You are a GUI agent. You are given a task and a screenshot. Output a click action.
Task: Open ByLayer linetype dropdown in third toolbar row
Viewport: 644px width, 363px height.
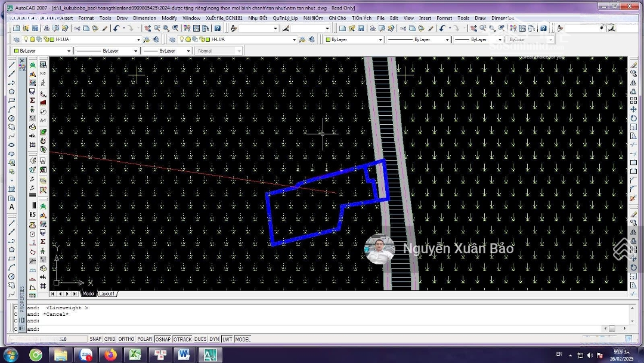pos(135,51)
